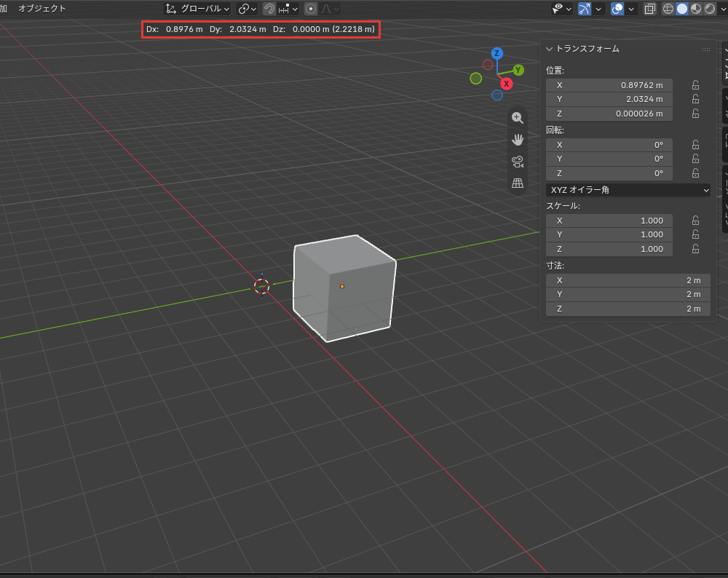The height and width of the screenshot is (578, 728).
Task: Toggle the snap magnet icon
Action: pos(269,9)
